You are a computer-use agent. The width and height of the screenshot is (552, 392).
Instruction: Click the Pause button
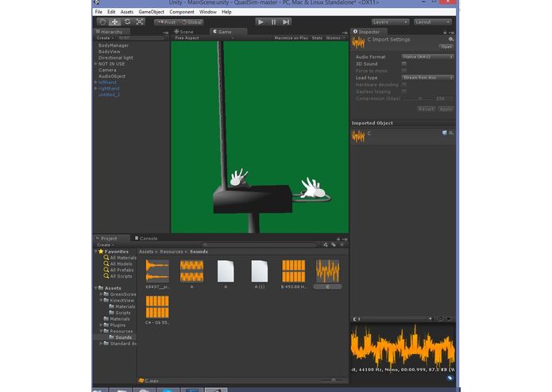(273, 21)
